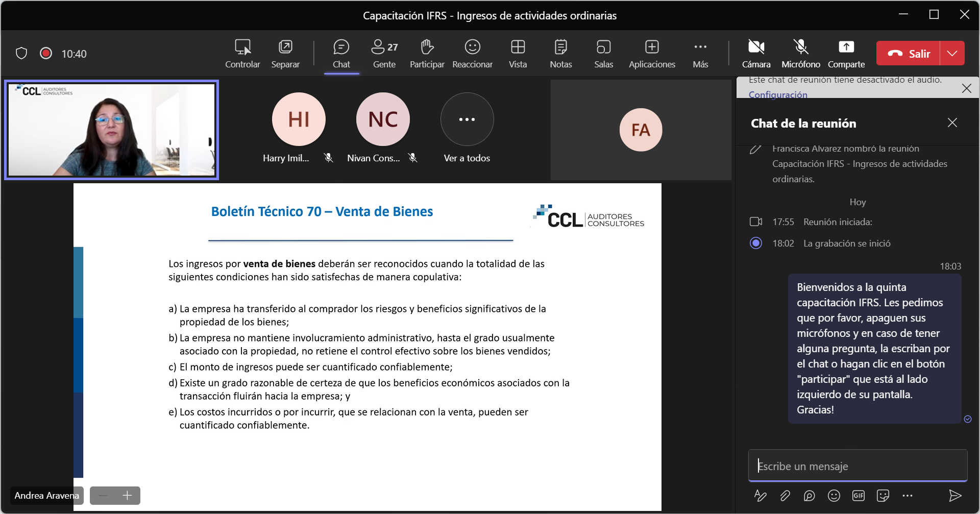Click the Escribe un mensaje field
This screenshot has height=514, width=980.
pyautogui.click(x=857, y=466)
